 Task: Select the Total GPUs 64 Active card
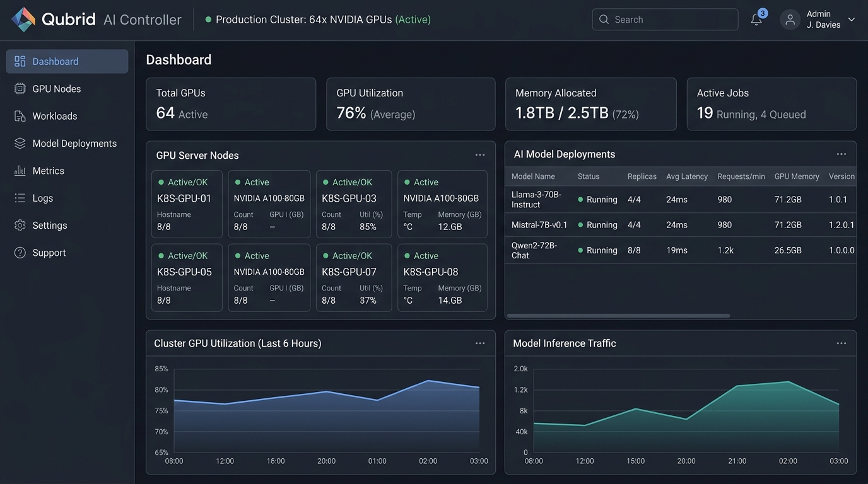231,104
